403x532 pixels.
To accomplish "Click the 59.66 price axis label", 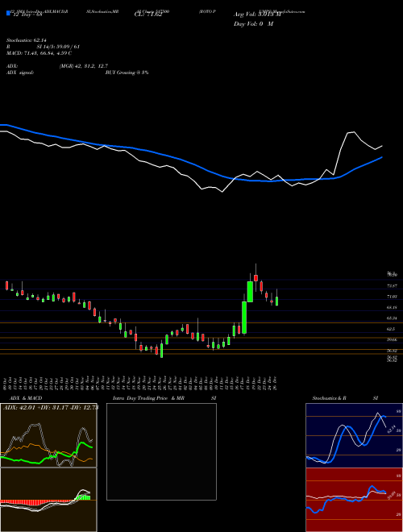I will click(x=393, y=339).
